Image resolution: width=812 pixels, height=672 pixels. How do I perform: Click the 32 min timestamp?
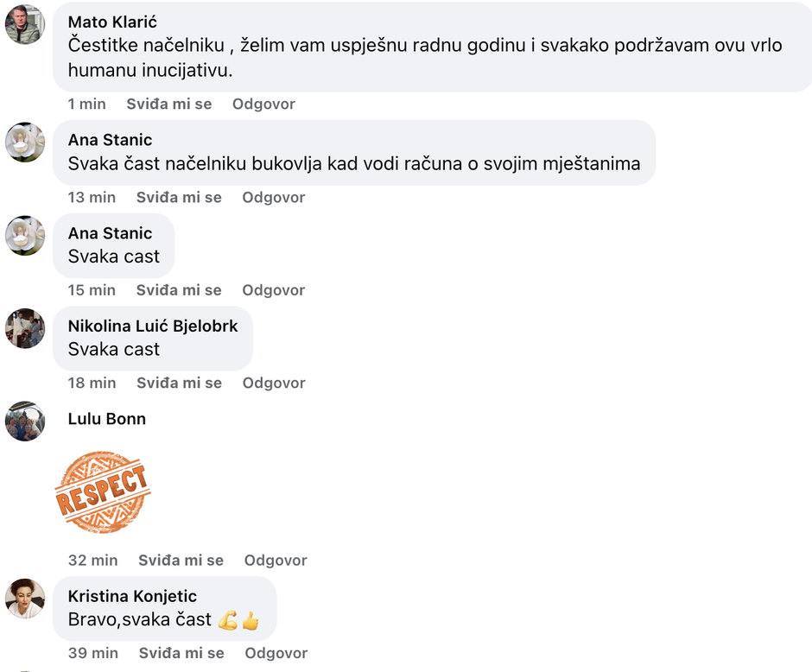[92, 560]
